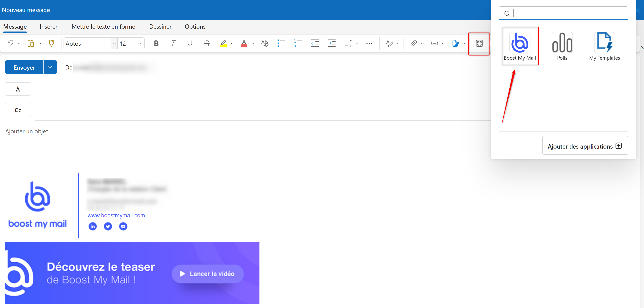644x308 pixels.
Task: Switch to the Insérer tab
Action: tap(48, 26)
